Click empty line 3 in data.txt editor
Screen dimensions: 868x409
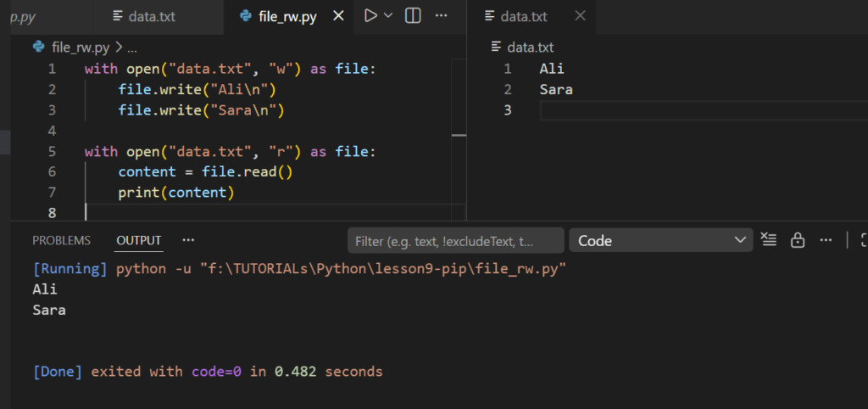tap(703, 110)
